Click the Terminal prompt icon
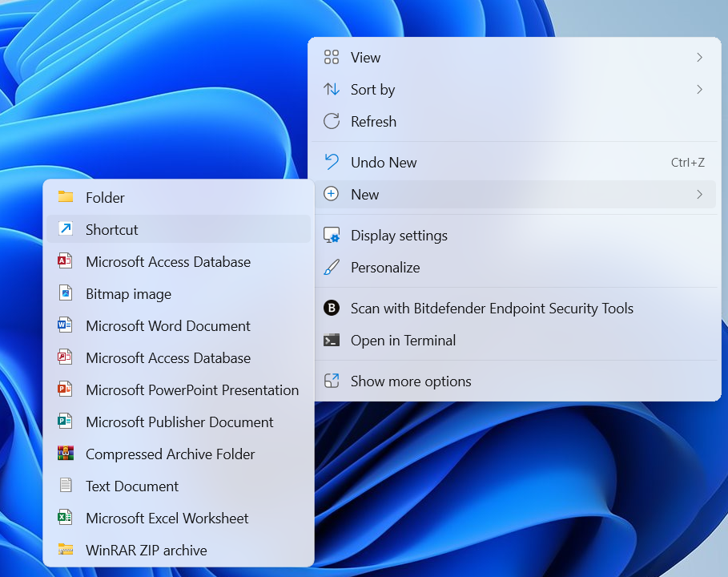The image size is (728, 577). click(332, 340)
